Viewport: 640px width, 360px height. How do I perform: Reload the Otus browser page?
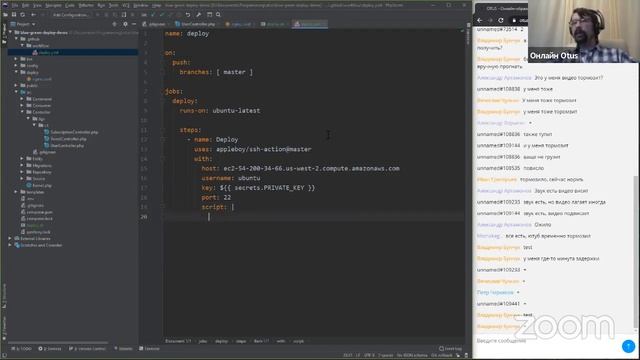coord(501,20)
